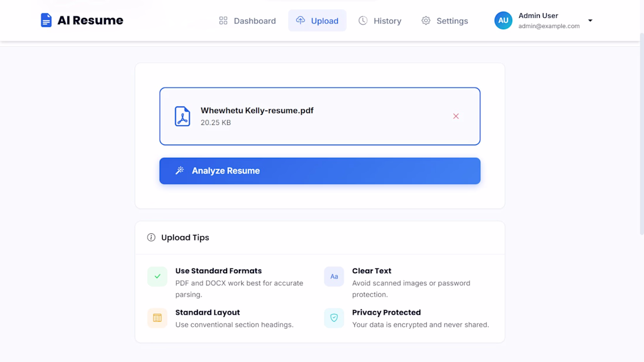Select the Whewhetu Kelly-resume.pdf file name

coord(257,111)
